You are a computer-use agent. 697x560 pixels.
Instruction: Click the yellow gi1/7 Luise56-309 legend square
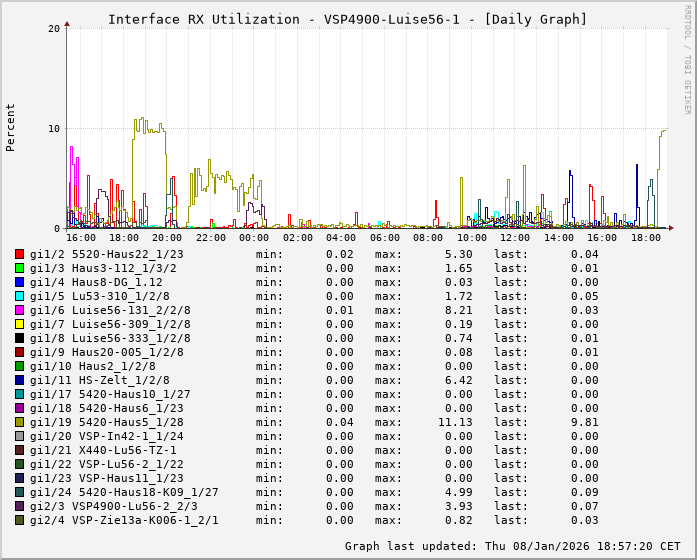coord(19,324)
